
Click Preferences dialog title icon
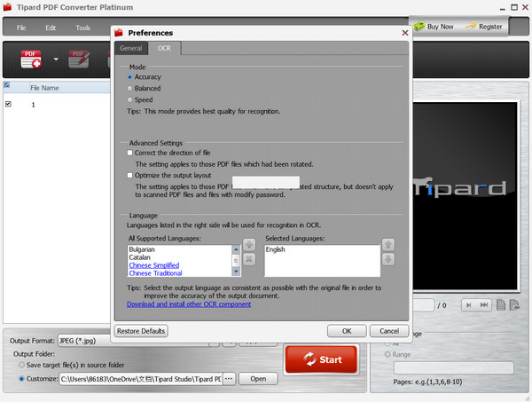click(x=119, y=33)
